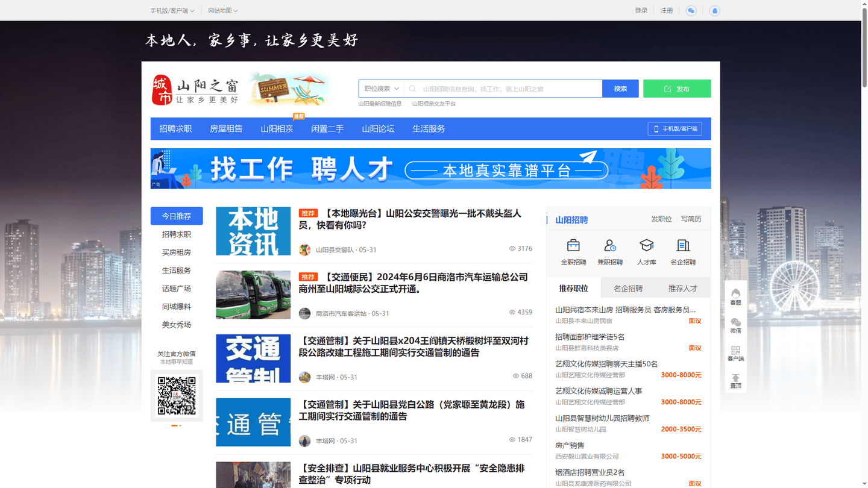Click 山阳最新招聘信息 link below search
Screen dimensions: 868x488
[380, 104]
